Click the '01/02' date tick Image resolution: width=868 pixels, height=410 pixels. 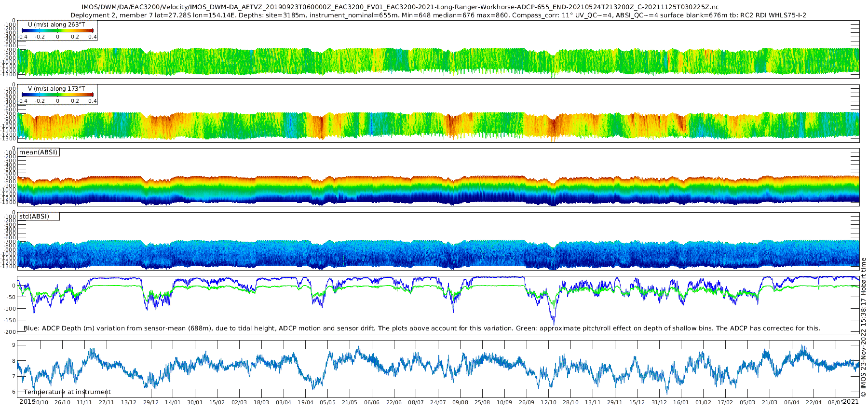pos(704,402)
